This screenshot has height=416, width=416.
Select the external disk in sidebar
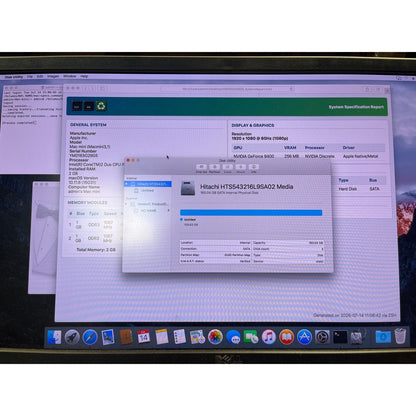148,204
